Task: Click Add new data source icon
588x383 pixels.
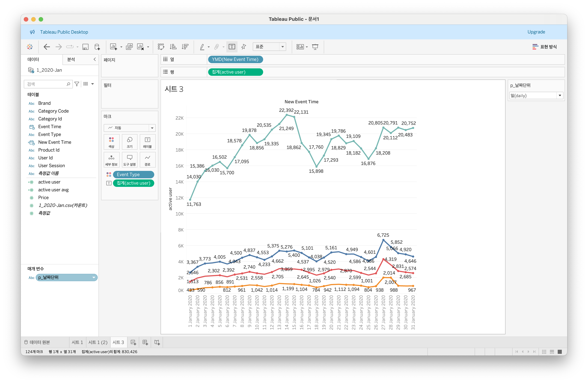Action: 97,47
